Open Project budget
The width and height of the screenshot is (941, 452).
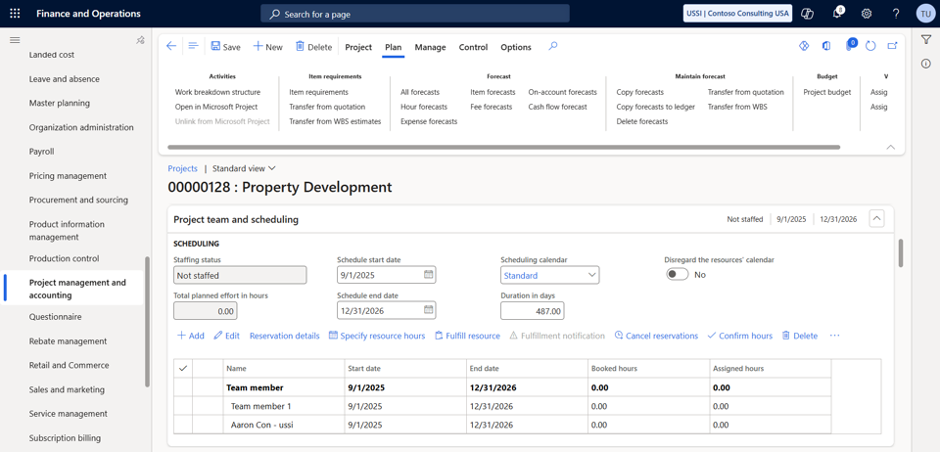[828, 92]
